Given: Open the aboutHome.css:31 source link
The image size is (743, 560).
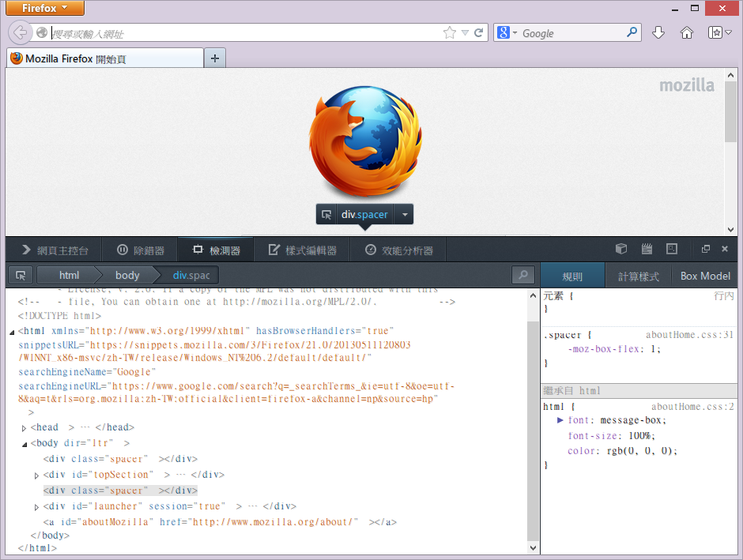Looking at the screenshot, I should click(x=689, y=335).
